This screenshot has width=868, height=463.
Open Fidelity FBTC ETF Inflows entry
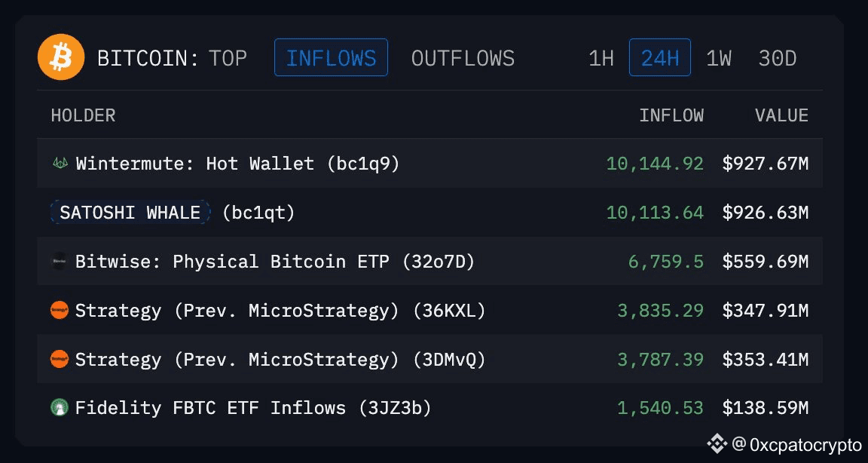(x=253, y=408)
